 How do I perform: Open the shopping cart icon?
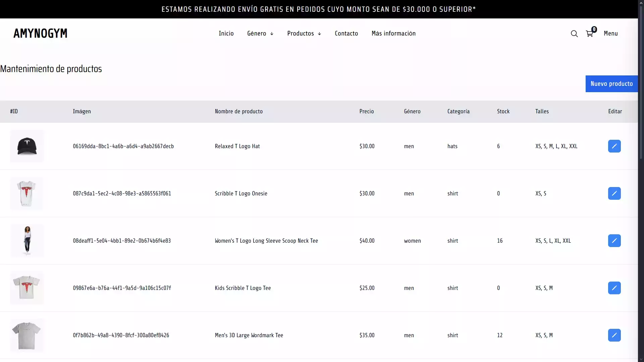point(589,34)
